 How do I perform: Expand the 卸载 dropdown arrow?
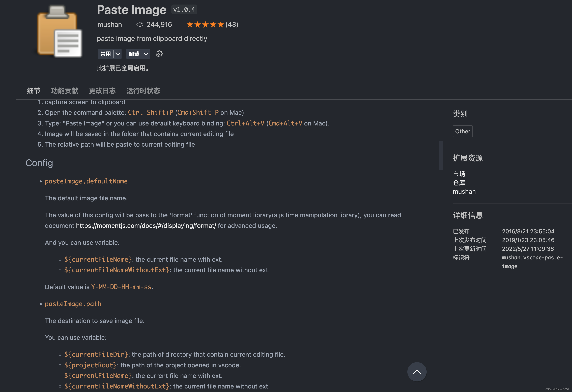click(146, 54)
